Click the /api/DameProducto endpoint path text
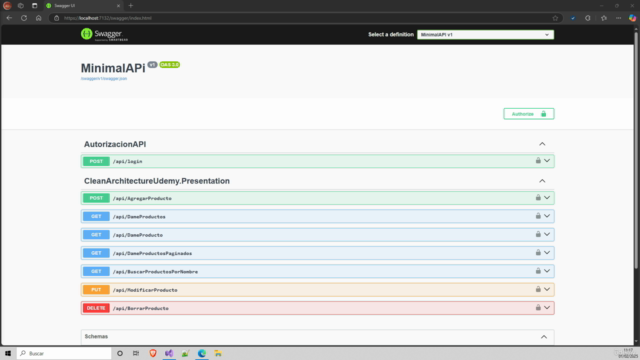Image resolution: width=640 pixels, height=360 pixels. pyautogui.click(x=138, y=235)
